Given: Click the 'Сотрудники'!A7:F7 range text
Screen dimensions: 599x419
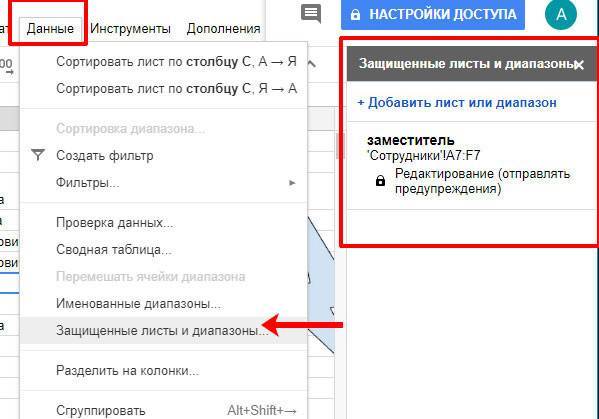Looking at the screenshot, I should [424, 155].
